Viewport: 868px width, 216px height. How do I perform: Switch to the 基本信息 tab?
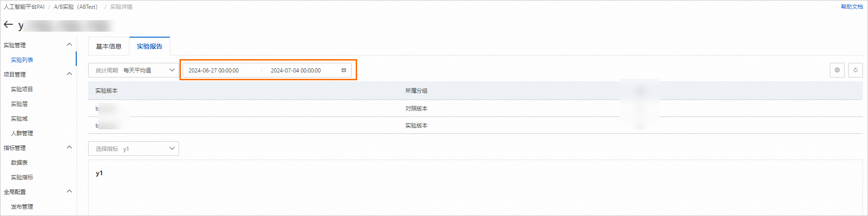109,46
